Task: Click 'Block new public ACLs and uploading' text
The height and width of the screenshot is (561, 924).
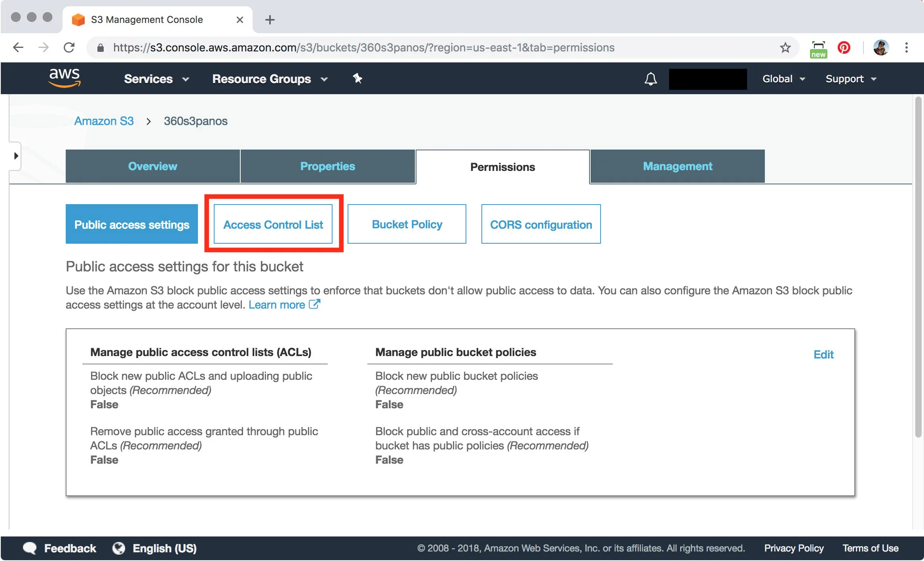Action: tap(201, 383)
